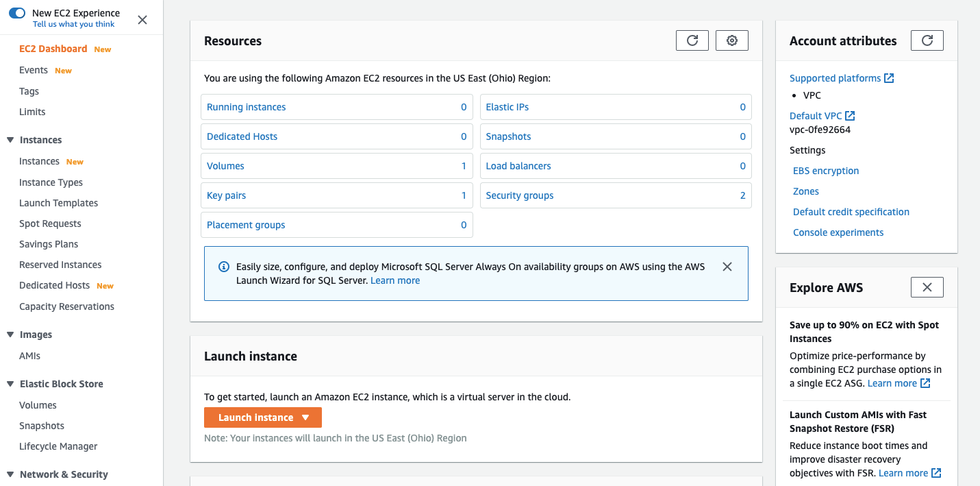Click the Security groups count 2
Image resolution: width=980 pixels, height=486 pixels.
point(743,195)
